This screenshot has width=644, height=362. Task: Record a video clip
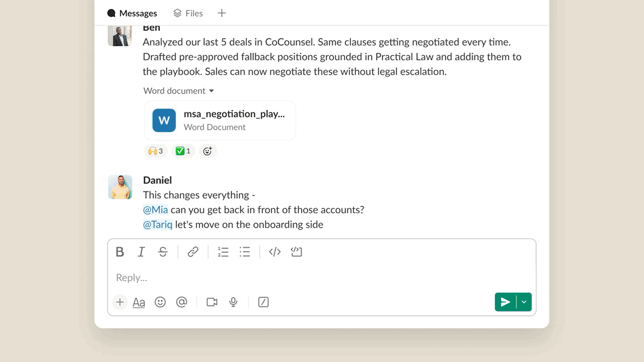[x=212, y=302]
